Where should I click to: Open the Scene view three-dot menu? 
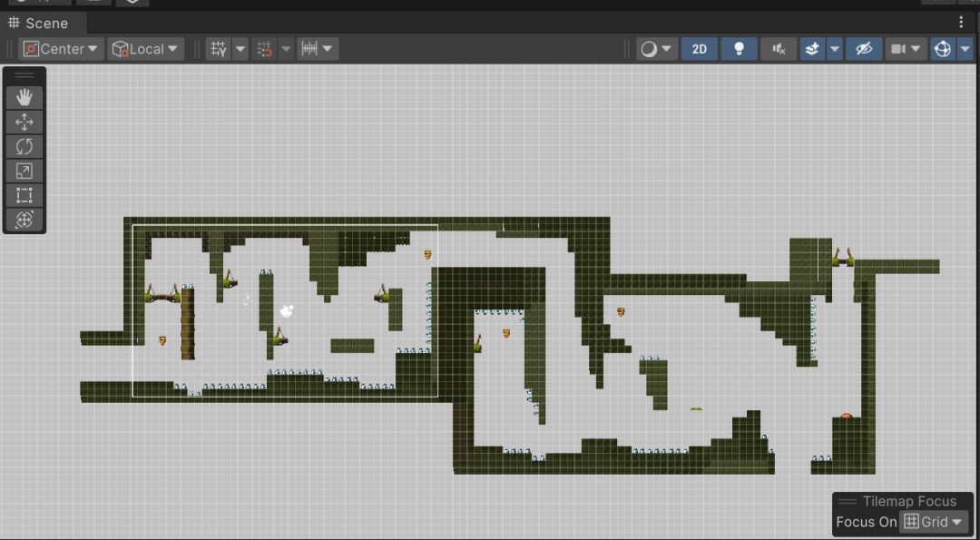(961, 23)
